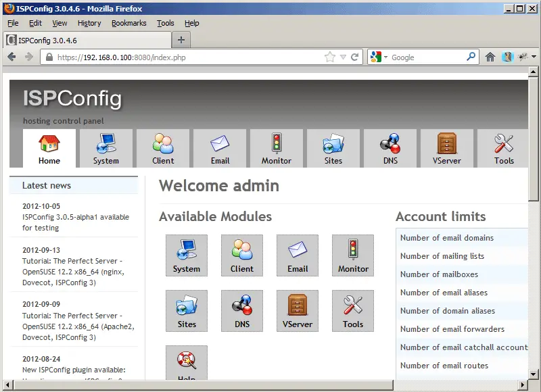This screenshot has width=541, height=392.
Task: Switch to the VServer tab in top navigation
Action: coord(447,149)
